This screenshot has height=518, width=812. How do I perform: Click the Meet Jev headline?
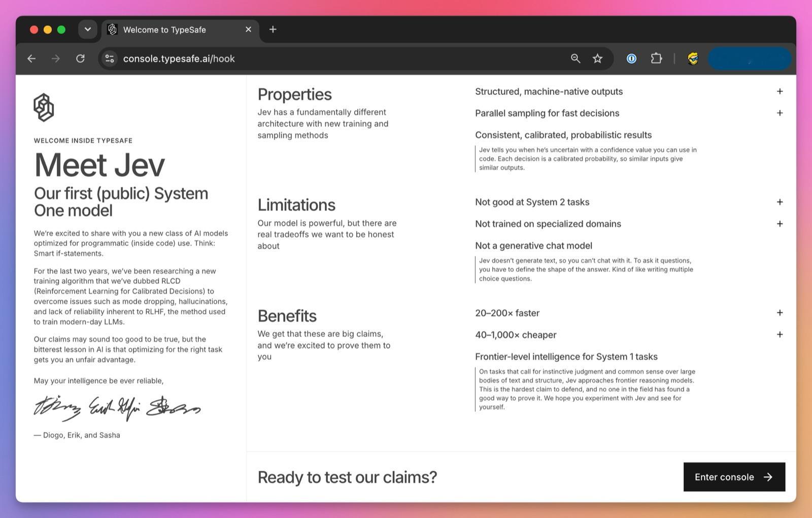pyautogui.click(x=99, y=165)
